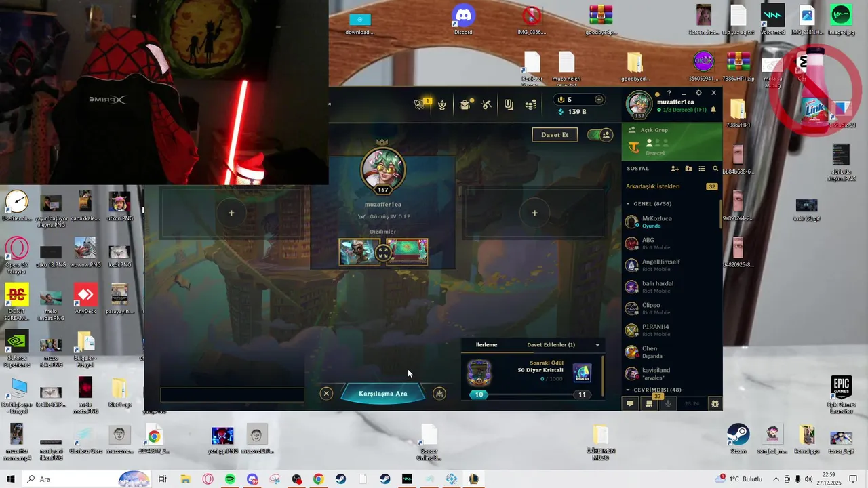Open friend list view options icon
This screenshot has width=868, height=488.
pos(702,169)
